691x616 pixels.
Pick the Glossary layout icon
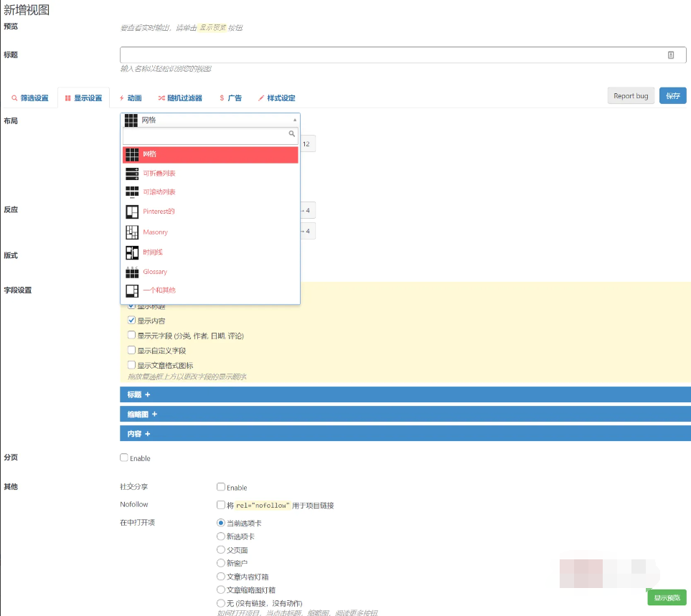132,272
